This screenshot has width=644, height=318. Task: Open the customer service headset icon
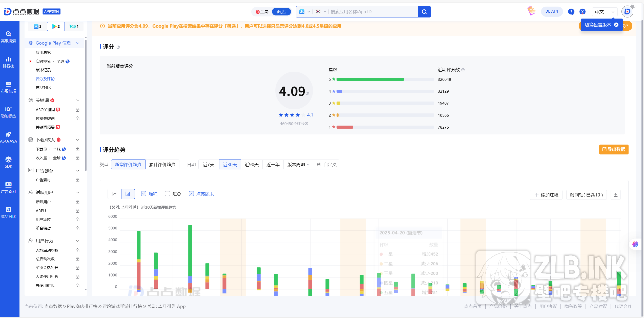pos(583,12)
